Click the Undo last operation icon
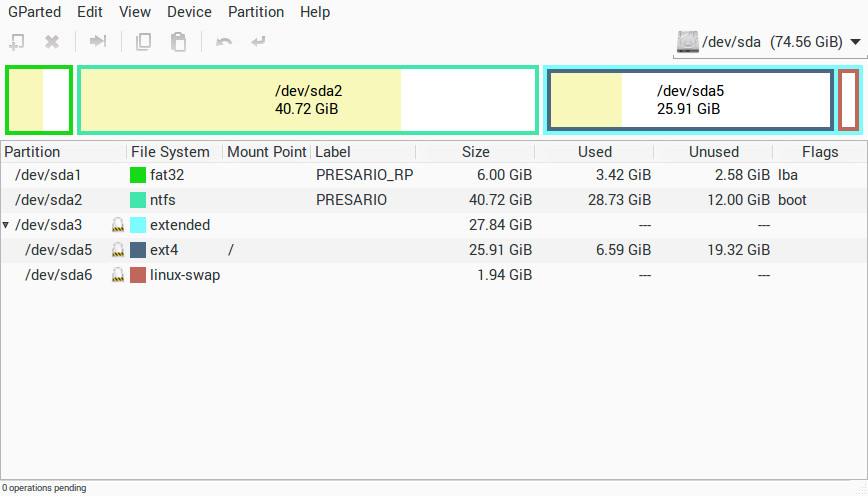This screenshot has width=868, height=496. pos(224,42)
